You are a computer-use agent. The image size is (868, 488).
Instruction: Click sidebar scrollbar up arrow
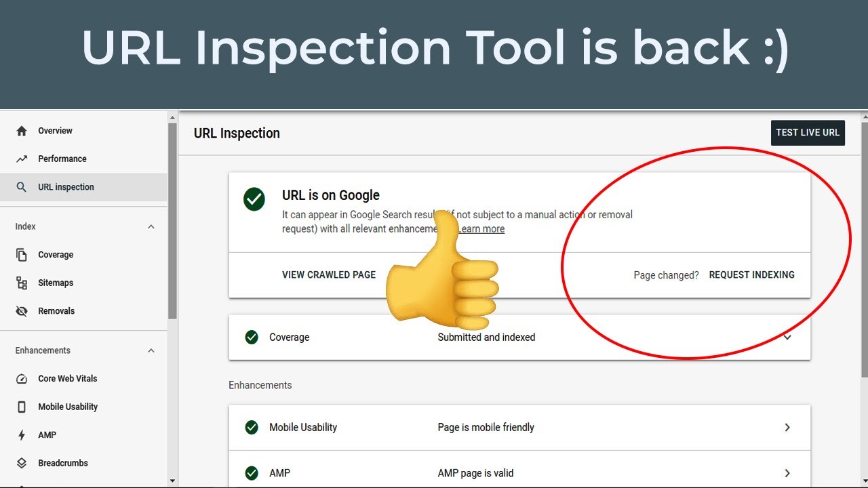click(172, 118)
